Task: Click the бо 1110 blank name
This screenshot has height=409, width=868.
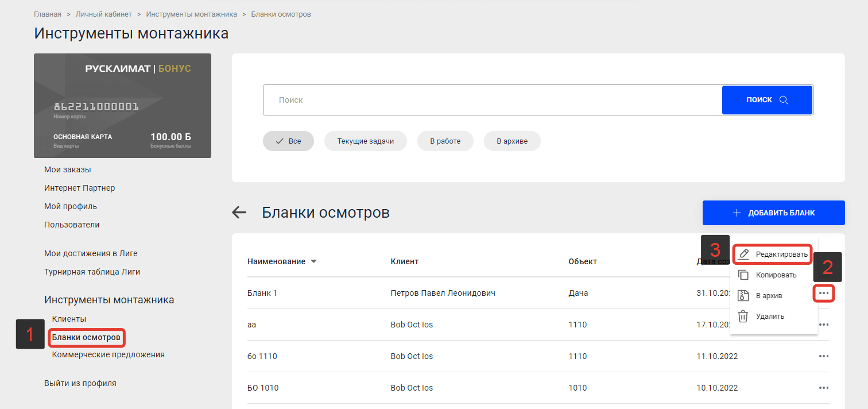Action: 262,356
